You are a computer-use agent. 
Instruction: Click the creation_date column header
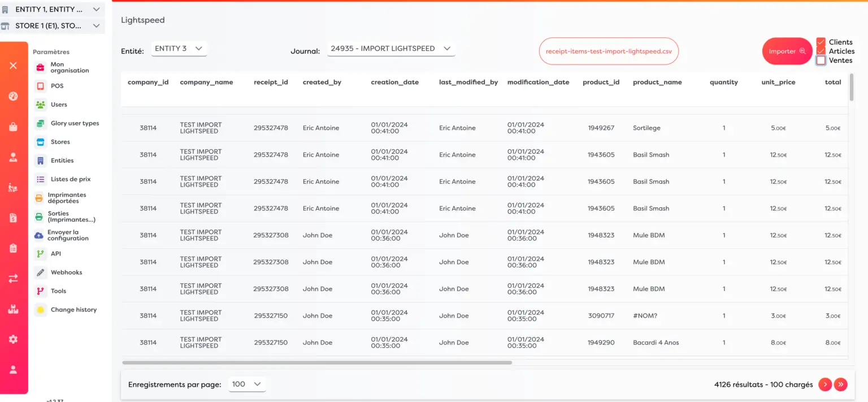click(x=395, y=83)
